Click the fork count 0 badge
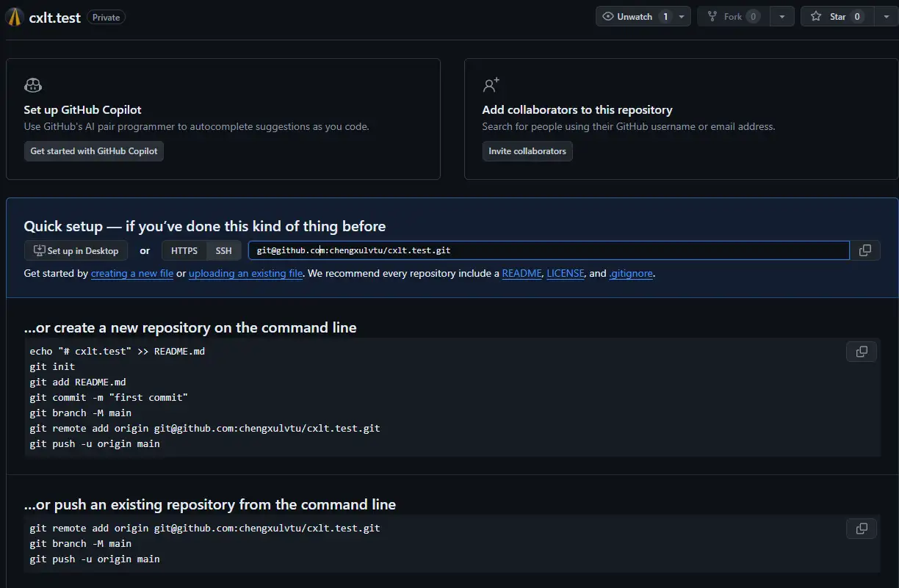899x588 pixels. 753,17
